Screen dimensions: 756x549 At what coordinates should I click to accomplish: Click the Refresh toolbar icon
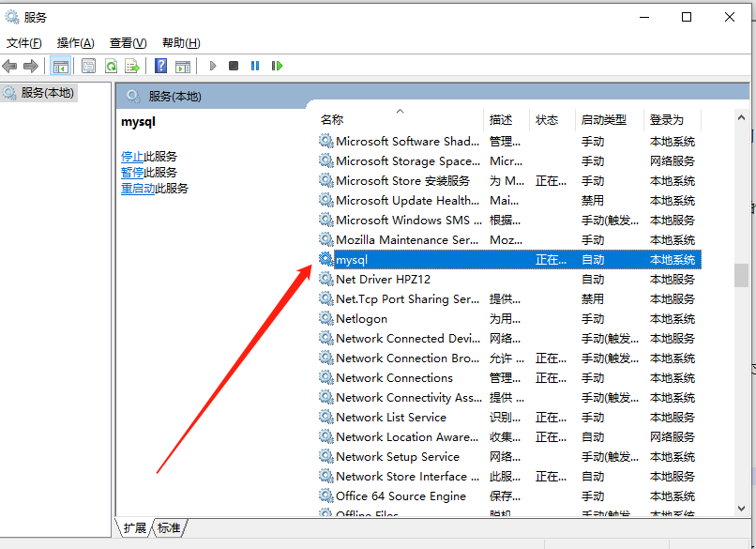[x=112, y=66]
